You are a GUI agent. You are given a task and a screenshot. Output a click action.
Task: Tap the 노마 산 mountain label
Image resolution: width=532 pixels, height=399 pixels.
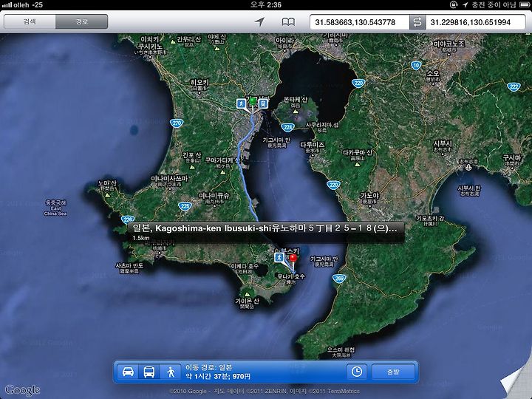(107, 185)
